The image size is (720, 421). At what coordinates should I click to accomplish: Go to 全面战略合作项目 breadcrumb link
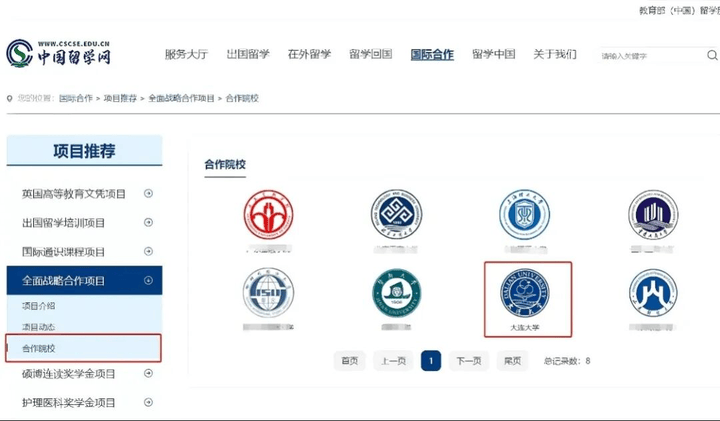point(181,98)
